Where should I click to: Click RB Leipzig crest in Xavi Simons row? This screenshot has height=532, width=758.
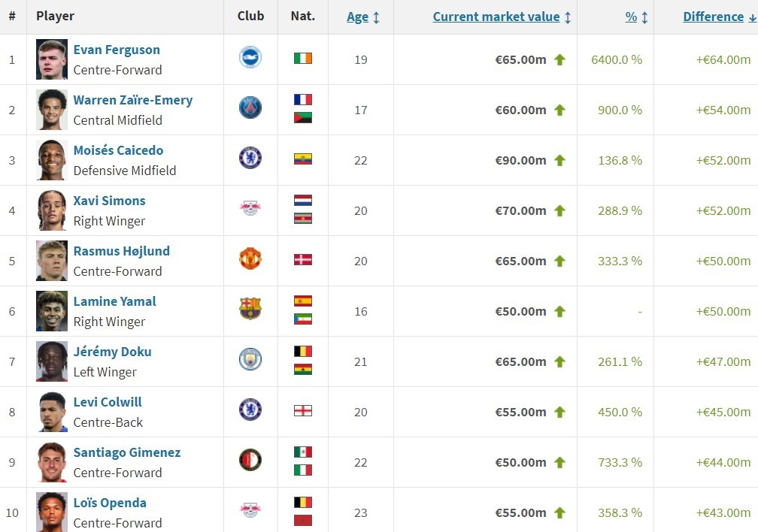(x=250, y=208)
